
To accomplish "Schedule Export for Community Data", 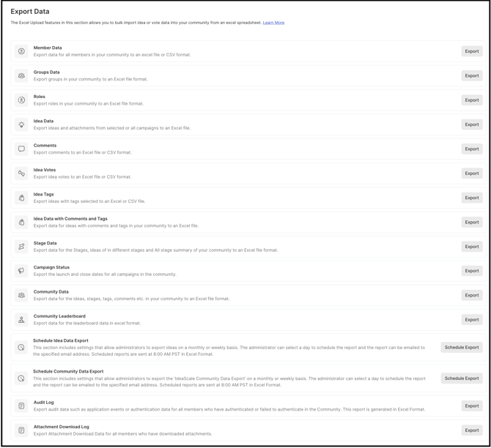I will click(x=461, y=378).
